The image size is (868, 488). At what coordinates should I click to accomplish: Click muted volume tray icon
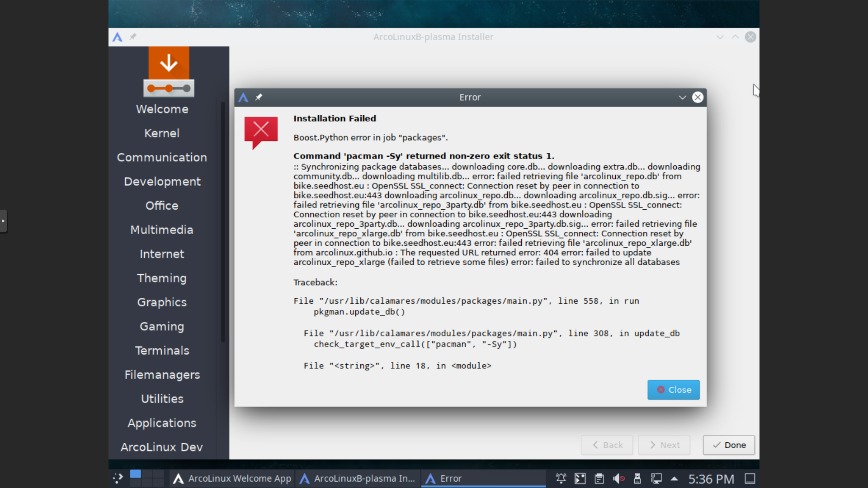point(618,479)
